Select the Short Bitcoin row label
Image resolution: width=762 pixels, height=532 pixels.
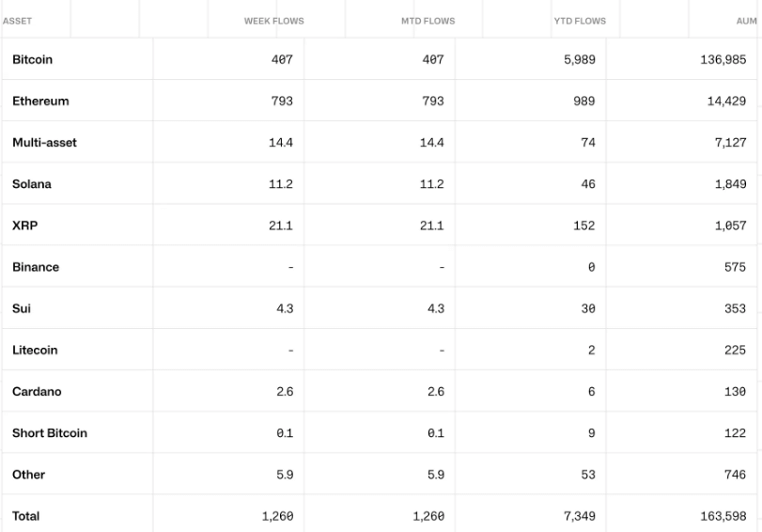[50, 433]
